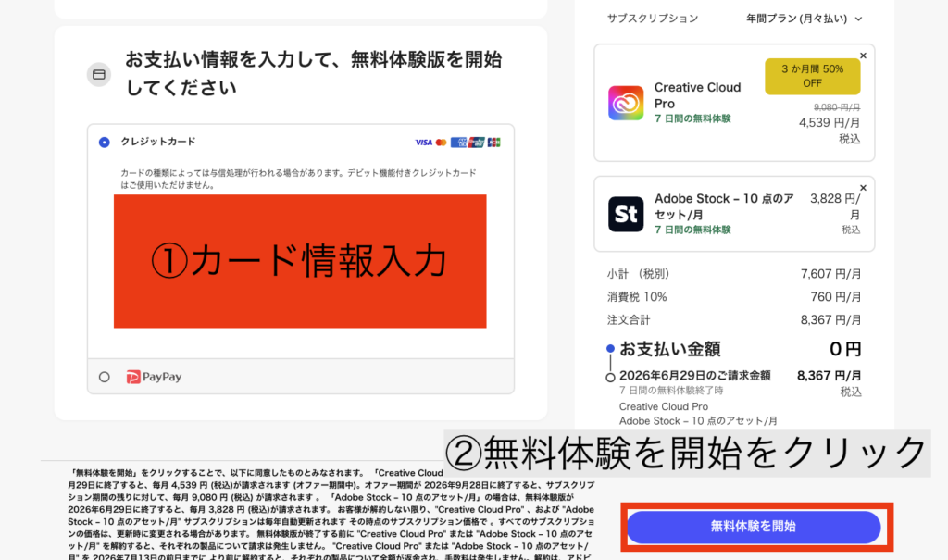Click the 注文合計 label
This screenshot has height=560, width=948.
point(629,320)
